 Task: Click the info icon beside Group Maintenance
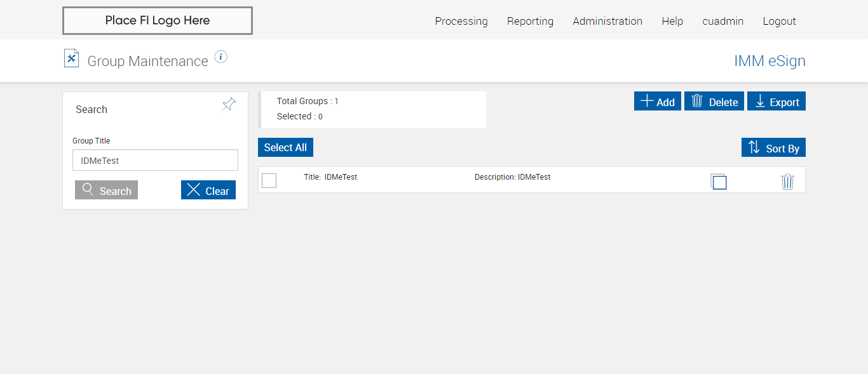(220, 57)
